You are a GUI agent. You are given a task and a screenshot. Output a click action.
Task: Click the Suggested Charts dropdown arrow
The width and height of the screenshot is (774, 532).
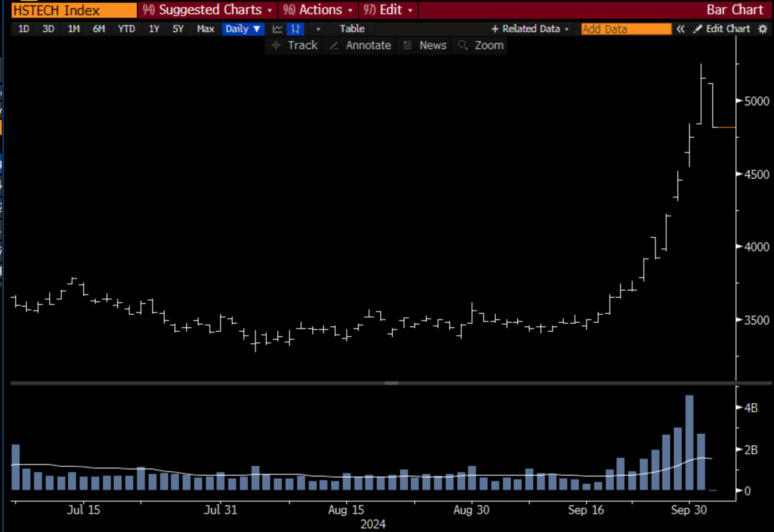coord(270,10)
